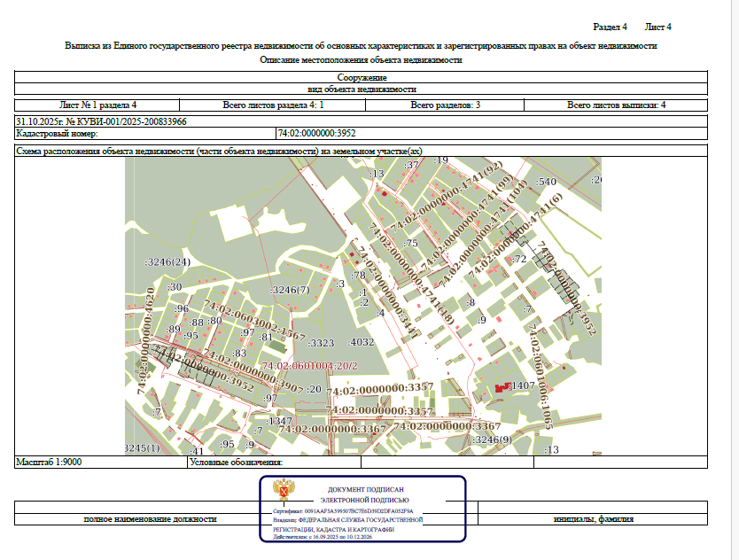
Task: Select the "Лист № 1 раздела 4" cell
Action: click(x=97, y=105)
